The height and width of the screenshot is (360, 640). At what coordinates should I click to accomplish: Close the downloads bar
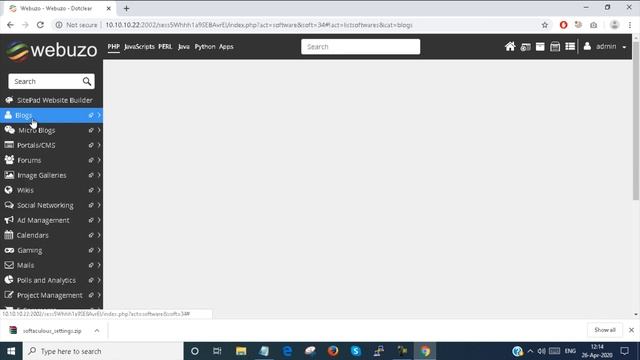click(x=631, y=330)
